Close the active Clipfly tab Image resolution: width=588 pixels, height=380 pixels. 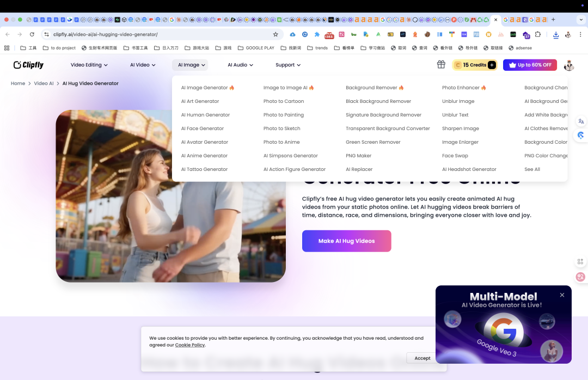pos(496,20)
